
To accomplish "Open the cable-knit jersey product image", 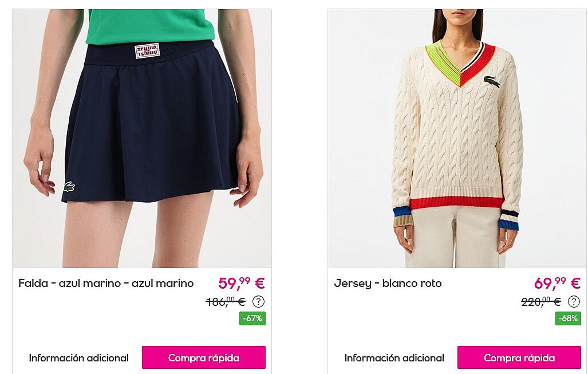I will point(457,139).
